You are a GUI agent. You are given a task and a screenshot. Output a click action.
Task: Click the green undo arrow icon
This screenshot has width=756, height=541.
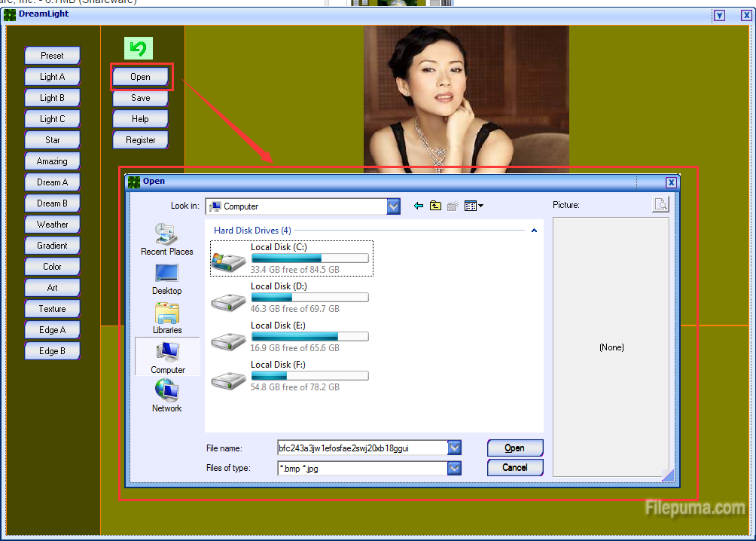(x=138, y=49)
